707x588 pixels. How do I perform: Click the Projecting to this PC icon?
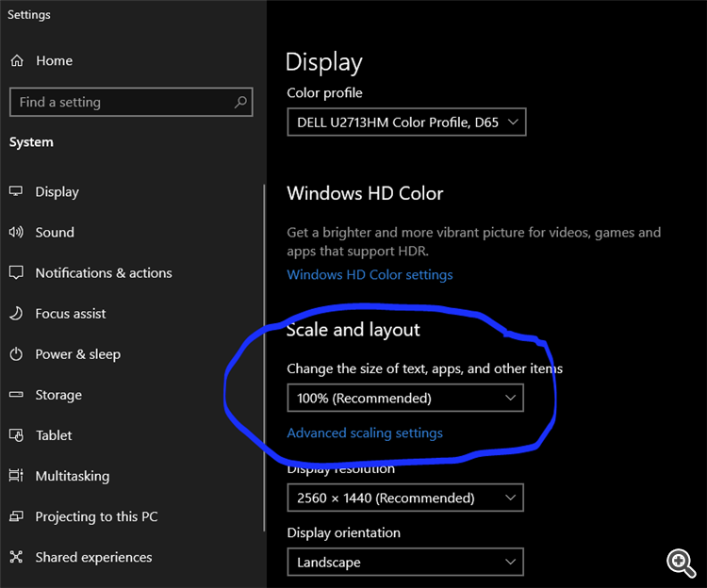[16, 516]
